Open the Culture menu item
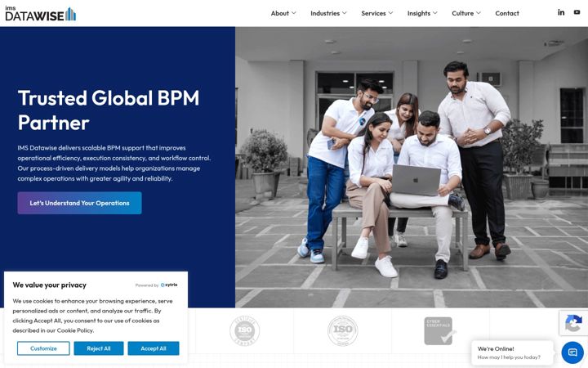 [462, 13]
